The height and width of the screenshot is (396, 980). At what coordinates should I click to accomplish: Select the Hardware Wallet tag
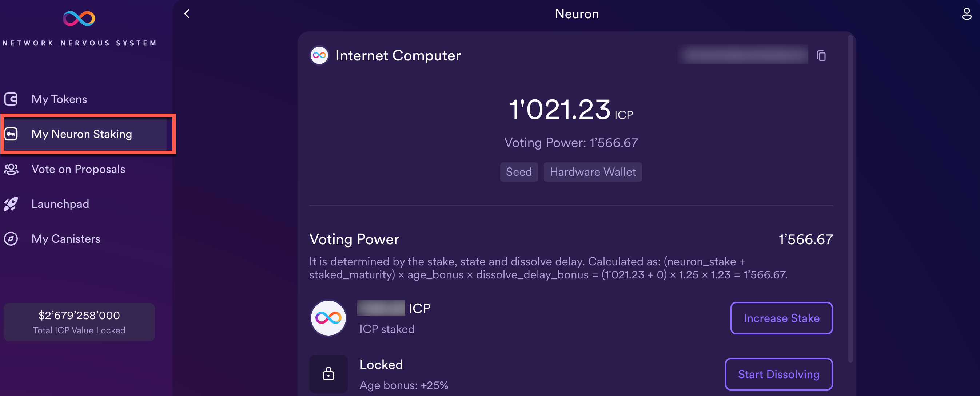593,172
